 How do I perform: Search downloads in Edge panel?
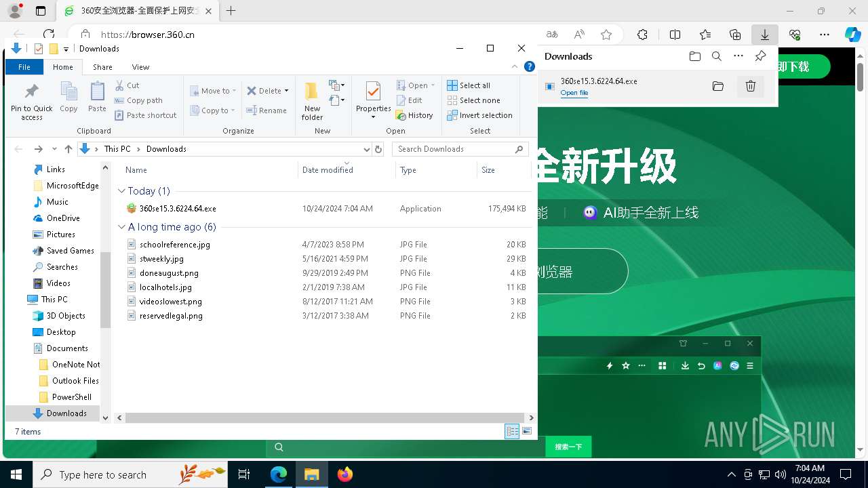coord(717,56)
